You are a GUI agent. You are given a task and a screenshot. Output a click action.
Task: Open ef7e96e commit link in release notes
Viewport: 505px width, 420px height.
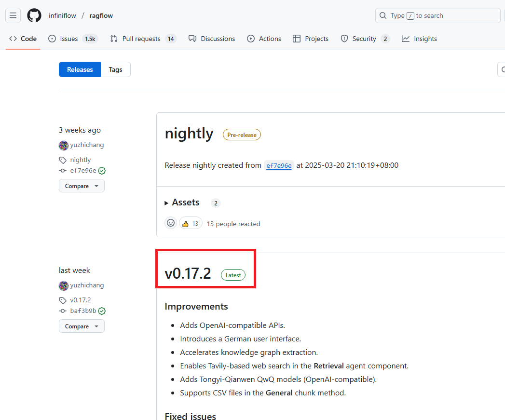pyautogui.click(x=279, y=165)
